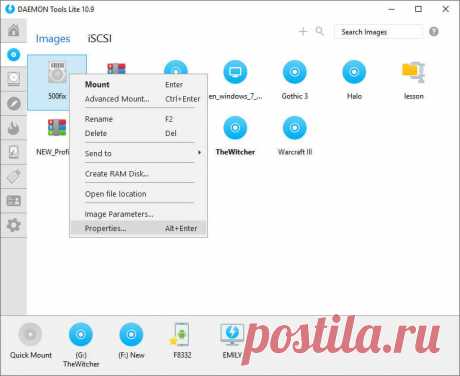Screen dimensions: 460x376
Task: Open the Settings gear in sidebar
Action: [x=13, y=225]
